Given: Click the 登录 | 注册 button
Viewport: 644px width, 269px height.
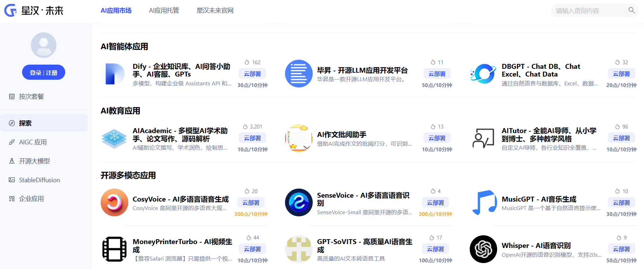Looking at the screenshot, I should (x=43, y=72).
